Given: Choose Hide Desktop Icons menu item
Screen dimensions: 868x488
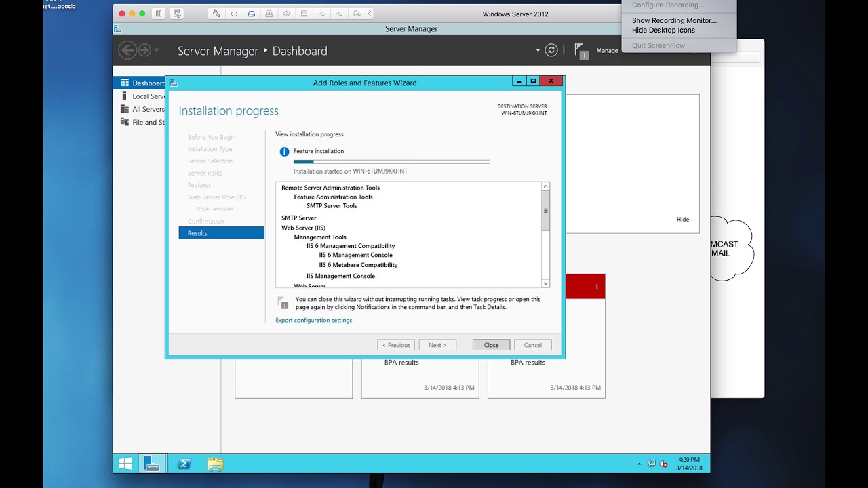Looking at the screenshot, I should (x=663, y=30).
